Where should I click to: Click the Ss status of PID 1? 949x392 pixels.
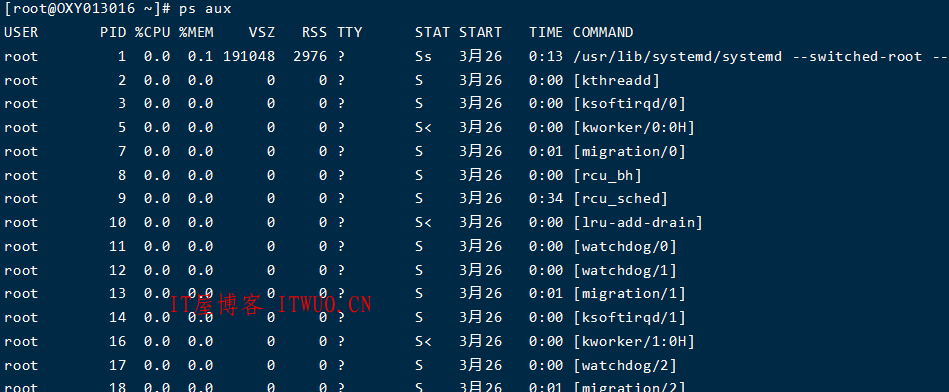tap(424, 56)
